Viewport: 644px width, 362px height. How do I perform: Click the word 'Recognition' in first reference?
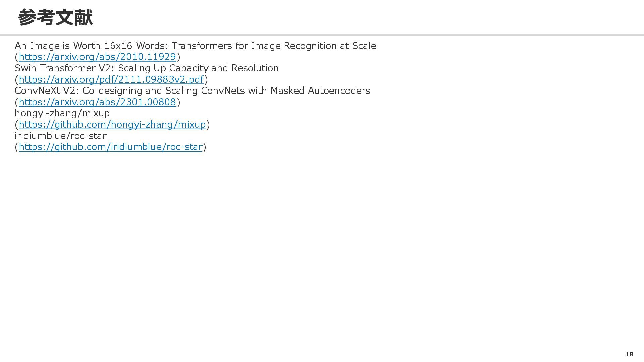310,46
